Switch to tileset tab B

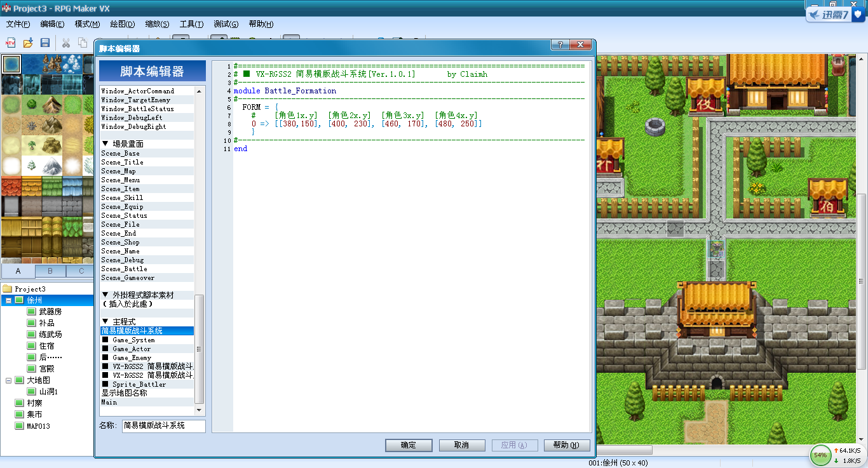[x=50, y=271]
